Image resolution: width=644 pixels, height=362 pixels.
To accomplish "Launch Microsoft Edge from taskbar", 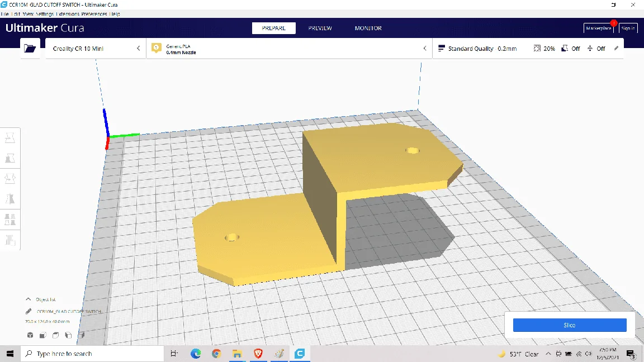I will [196, 354].
